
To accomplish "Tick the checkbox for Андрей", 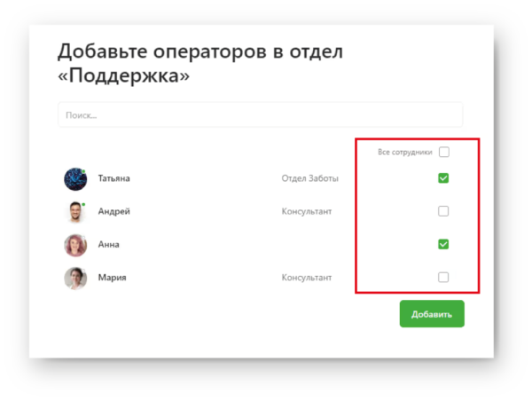I will coord(443,211).
